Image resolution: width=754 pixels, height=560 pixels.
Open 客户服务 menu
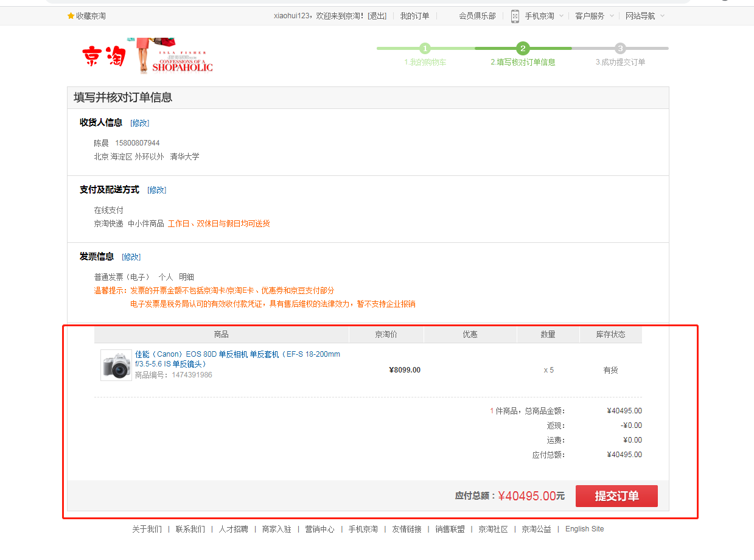590,16
